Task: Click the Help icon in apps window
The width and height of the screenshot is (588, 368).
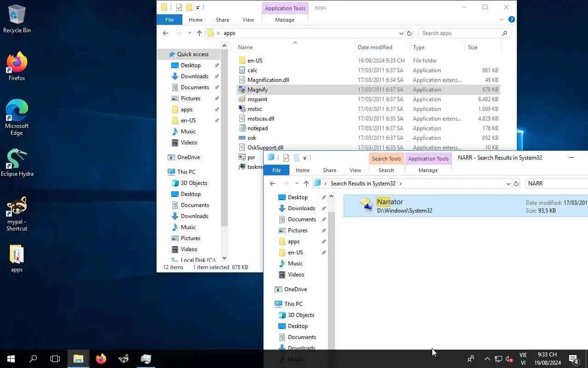Action: click(x=511, y=20)
